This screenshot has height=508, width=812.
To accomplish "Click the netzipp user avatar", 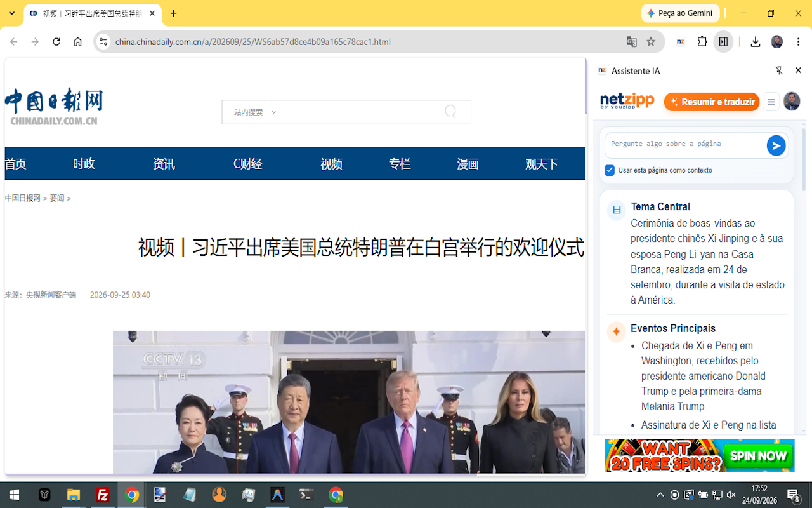I will click(x=792, y=102).
